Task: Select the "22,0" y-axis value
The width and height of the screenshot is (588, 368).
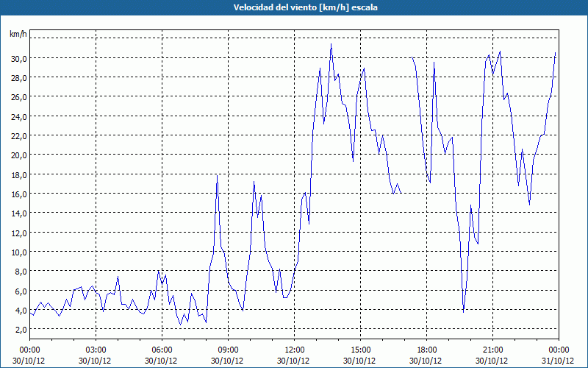Action: [x=18, y=136]
